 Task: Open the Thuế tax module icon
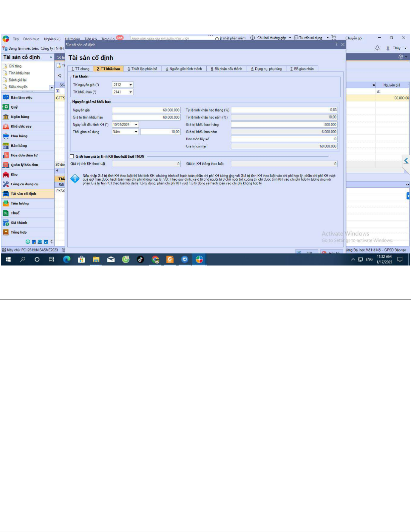[6, 213]
